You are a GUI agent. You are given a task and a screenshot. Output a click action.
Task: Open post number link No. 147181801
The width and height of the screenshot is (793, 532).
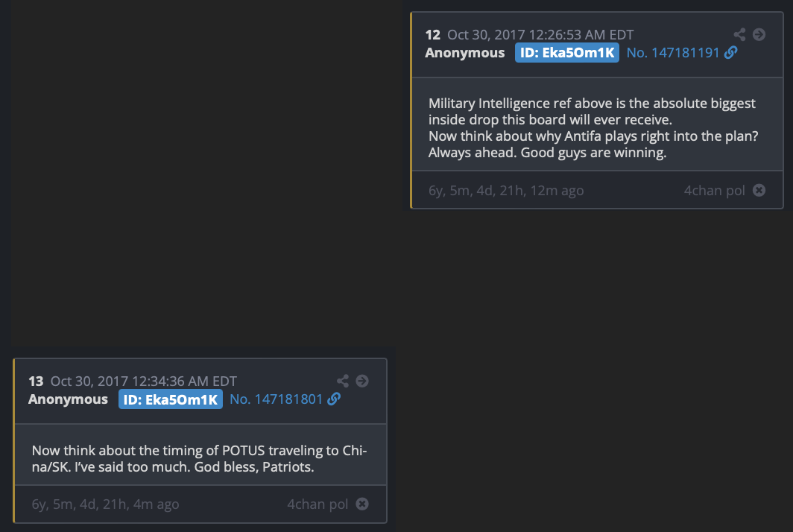click(x=276, y=399)
